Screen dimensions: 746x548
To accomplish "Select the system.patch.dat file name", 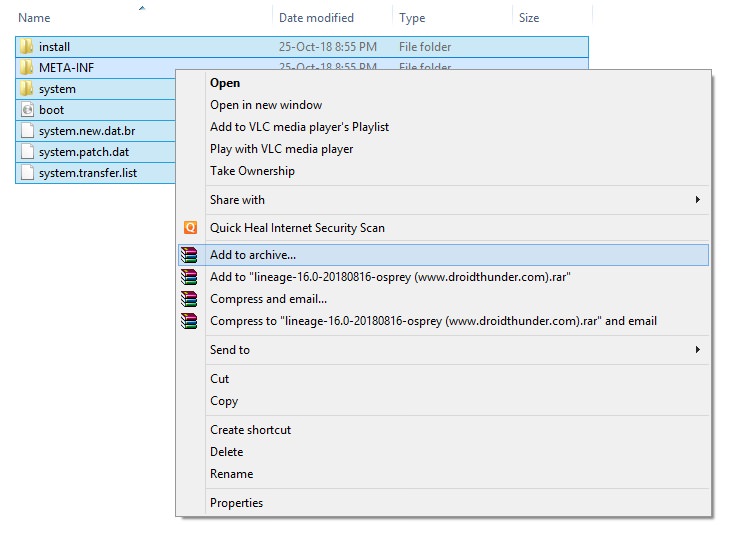I will click(84, 152).
